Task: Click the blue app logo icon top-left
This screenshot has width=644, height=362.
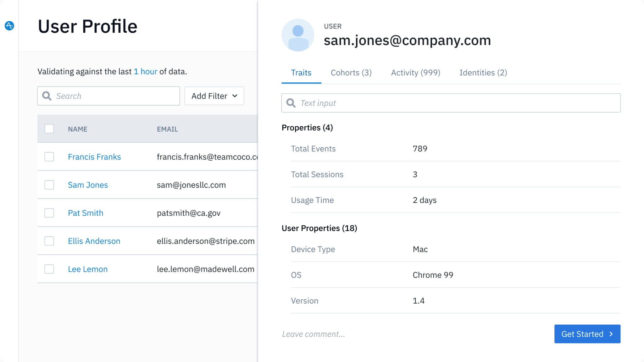Action: coord(9,26)
